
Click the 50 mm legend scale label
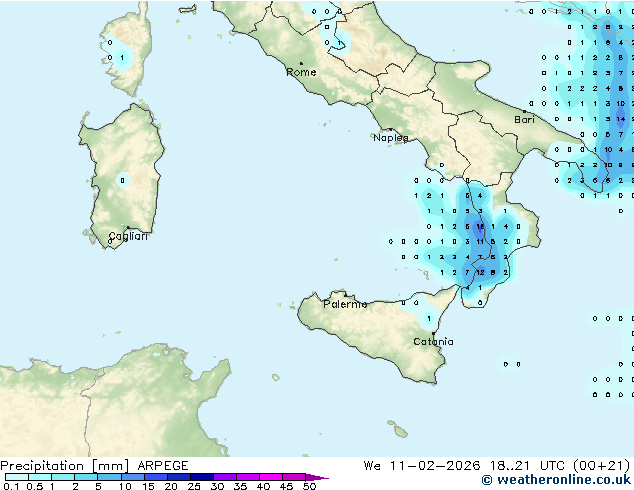[309, 487]
